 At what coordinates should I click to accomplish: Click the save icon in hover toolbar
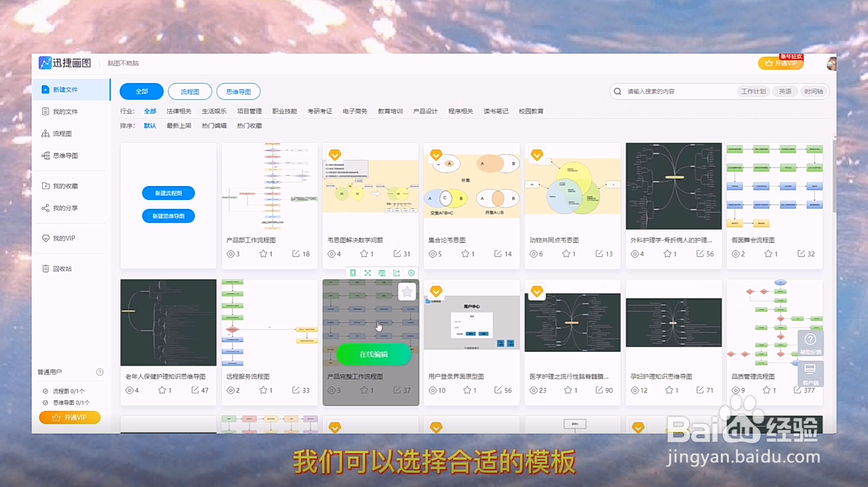[x=382, y=273]
